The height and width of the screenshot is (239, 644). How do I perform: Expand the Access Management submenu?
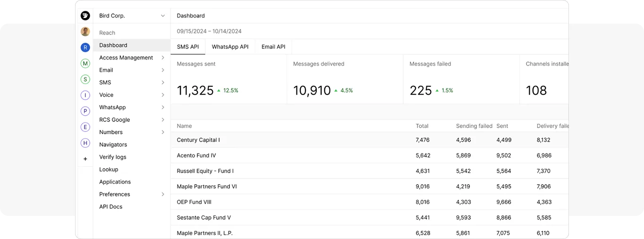point(132,58)
